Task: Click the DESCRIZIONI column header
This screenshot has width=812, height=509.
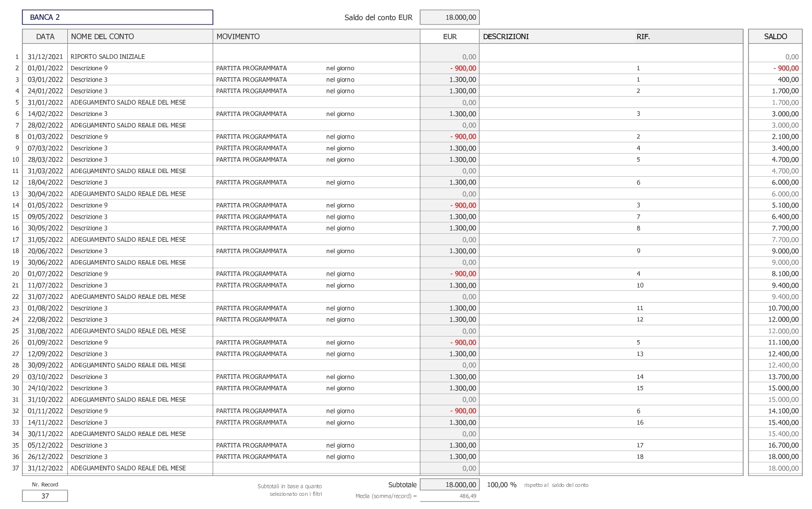Action: [506, 36]
